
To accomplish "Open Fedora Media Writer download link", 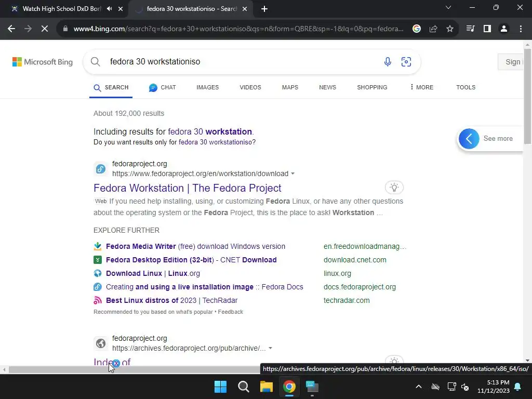I will 195,246.
